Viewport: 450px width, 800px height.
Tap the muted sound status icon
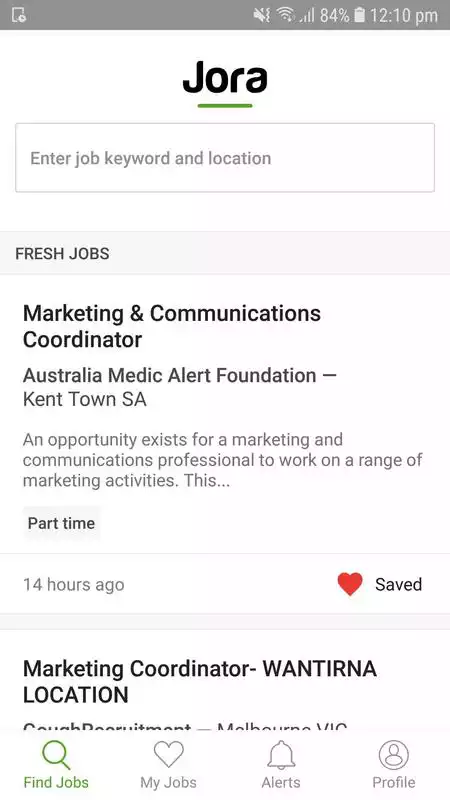tap(262, 15)
